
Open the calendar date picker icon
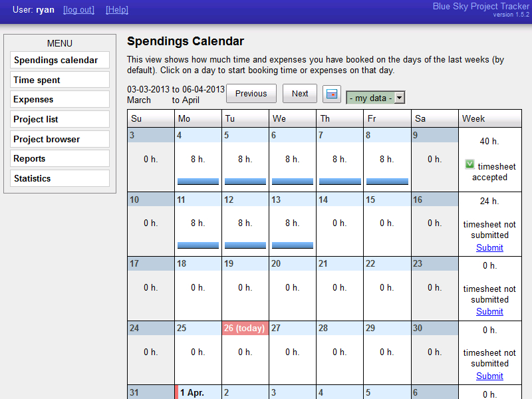click(331, 94)
